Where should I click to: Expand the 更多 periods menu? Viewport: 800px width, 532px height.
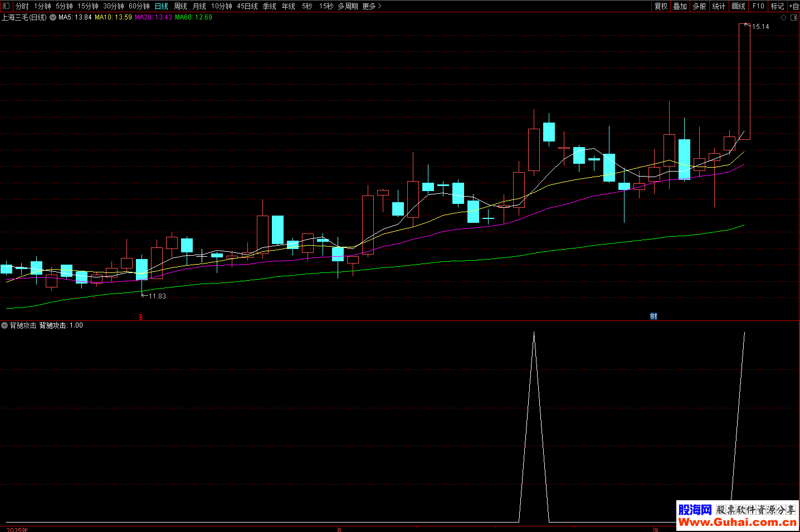(372, 6)
